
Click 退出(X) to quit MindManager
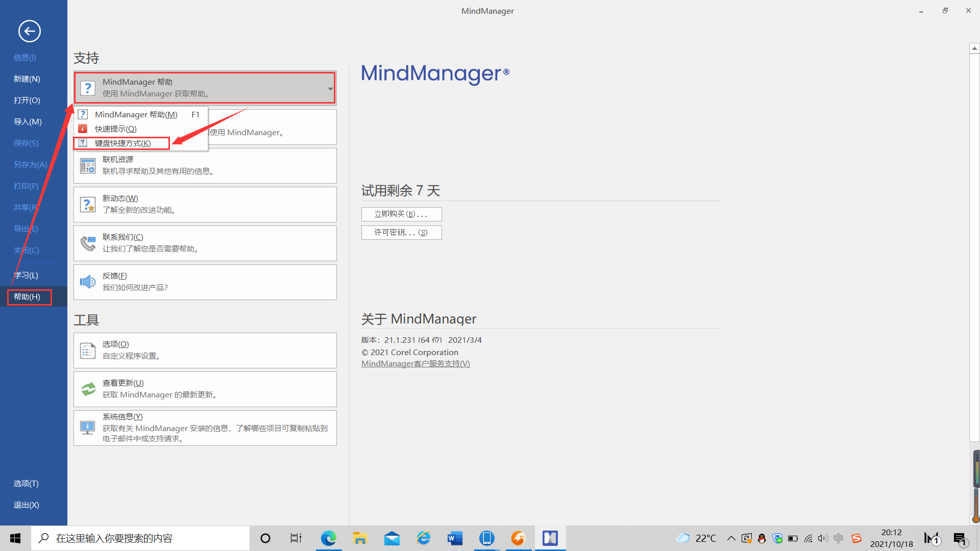pyautogui.click(x=26, y=505)
